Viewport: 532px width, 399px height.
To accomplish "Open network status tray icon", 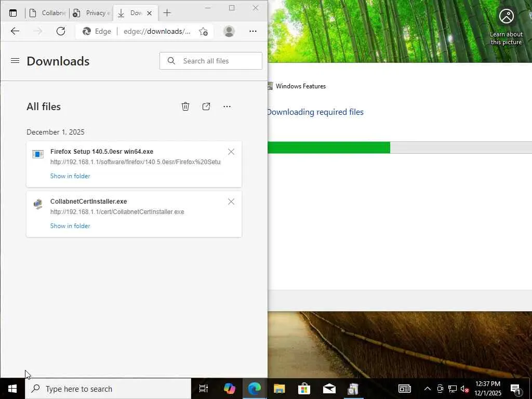I will 453,389.
